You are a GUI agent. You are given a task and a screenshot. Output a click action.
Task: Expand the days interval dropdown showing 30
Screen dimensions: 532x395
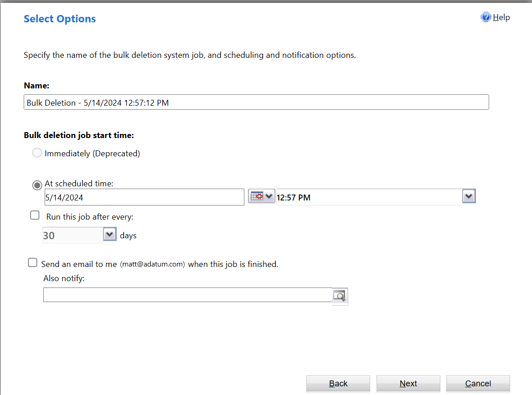click(109, 234)
